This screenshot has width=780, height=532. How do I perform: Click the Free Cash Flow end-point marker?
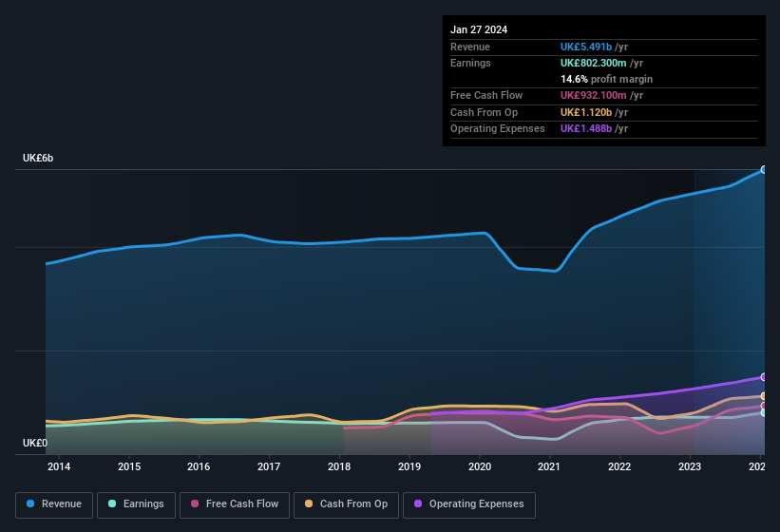click(763, 406)
